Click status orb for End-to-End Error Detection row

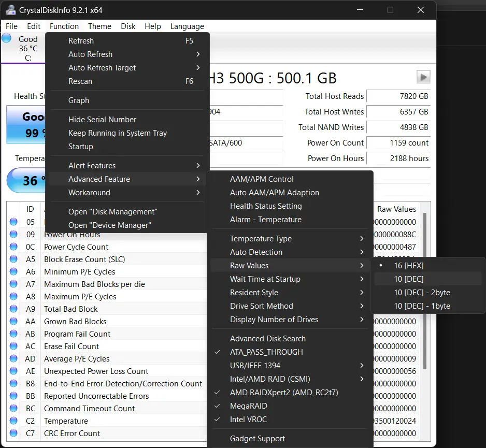tap(13, 384)
